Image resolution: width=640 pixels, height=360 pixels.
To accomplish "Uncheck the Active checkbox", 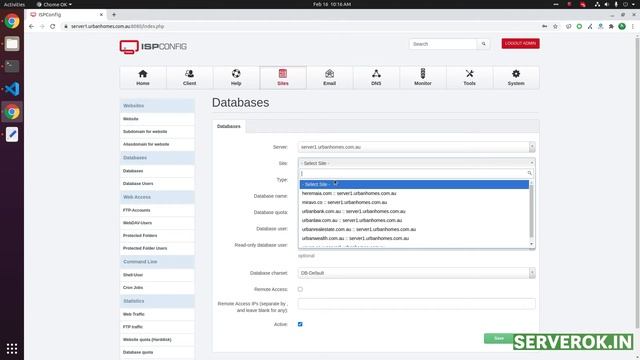I will pyautogui.click(x=300, y=324).
